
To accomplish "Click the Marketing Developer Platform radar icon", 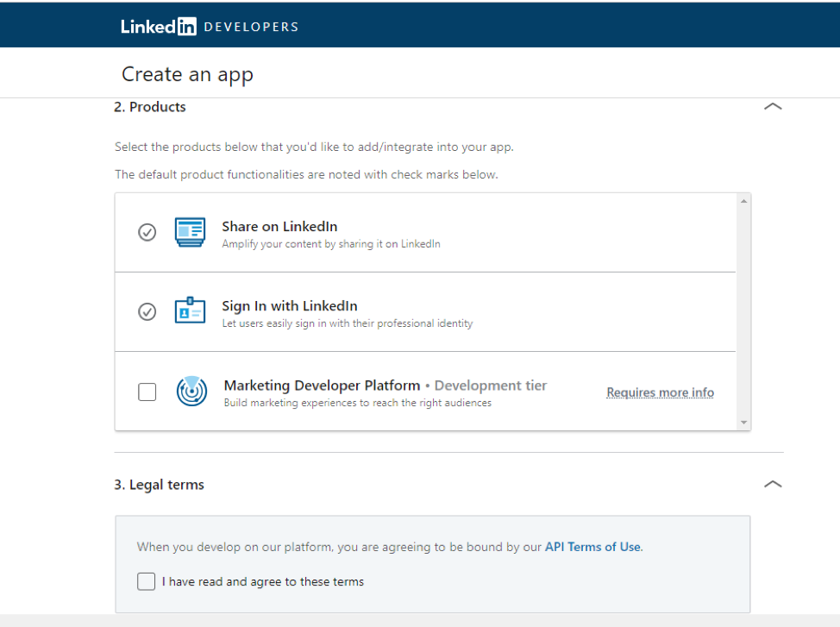I will 191,392.
